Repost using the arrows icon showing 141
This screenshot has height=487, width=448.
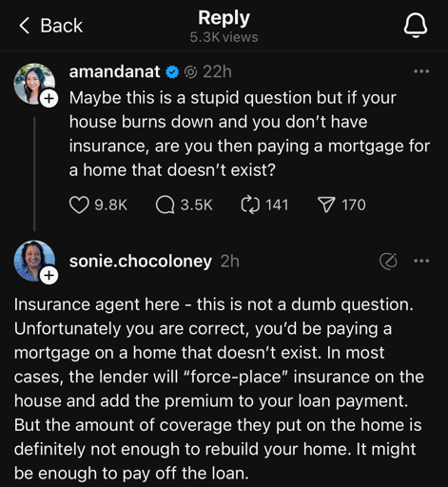[250, 205]
